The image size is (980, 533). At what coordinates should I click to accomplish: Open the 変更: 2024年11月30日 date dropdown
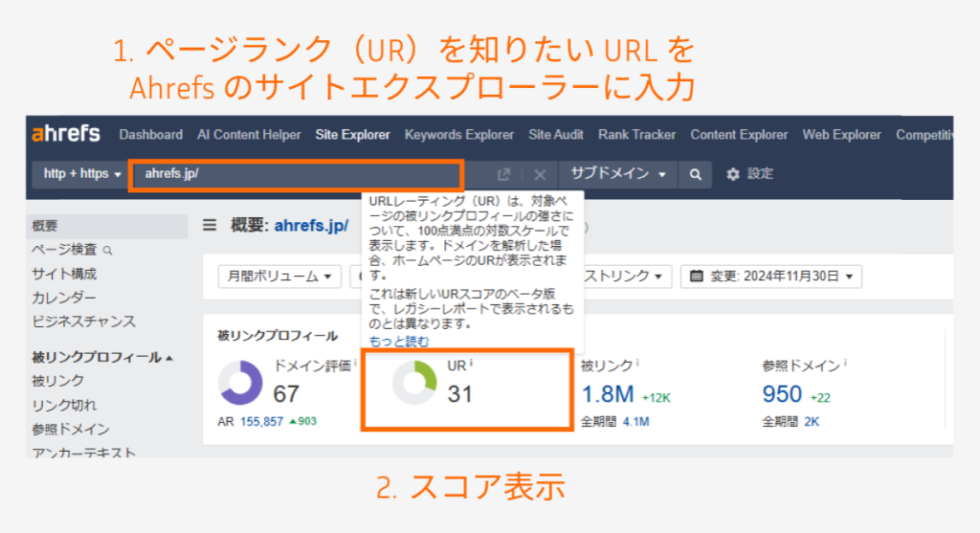pyautogui.click(x=771, y=277)
